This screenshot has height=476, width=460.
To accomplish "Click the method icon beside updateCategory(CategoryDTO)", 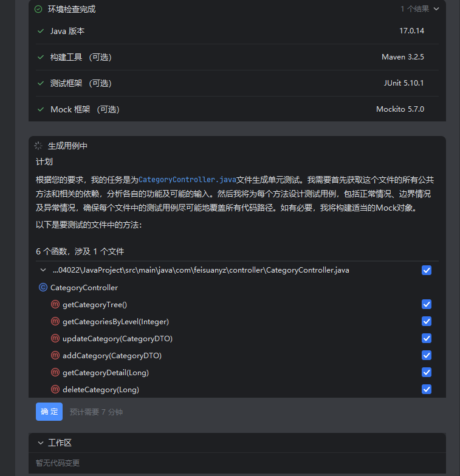I will (55, 338).
